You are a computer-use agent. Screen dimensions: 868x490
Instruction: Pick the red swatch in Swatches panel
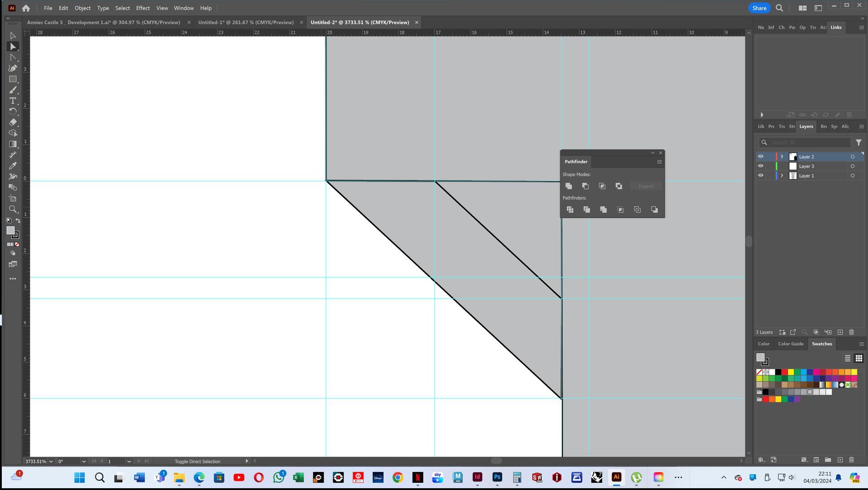tap(784, 372)
